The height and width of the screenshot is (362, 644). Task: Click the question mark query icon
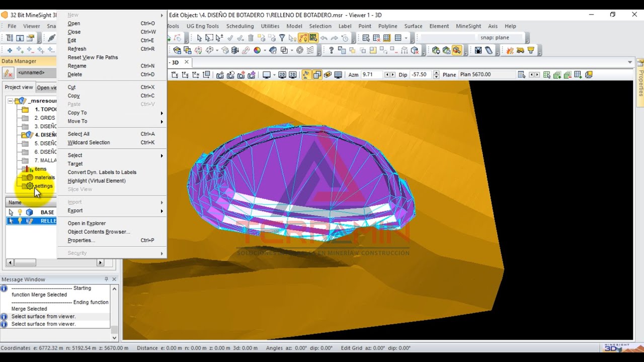331,50
